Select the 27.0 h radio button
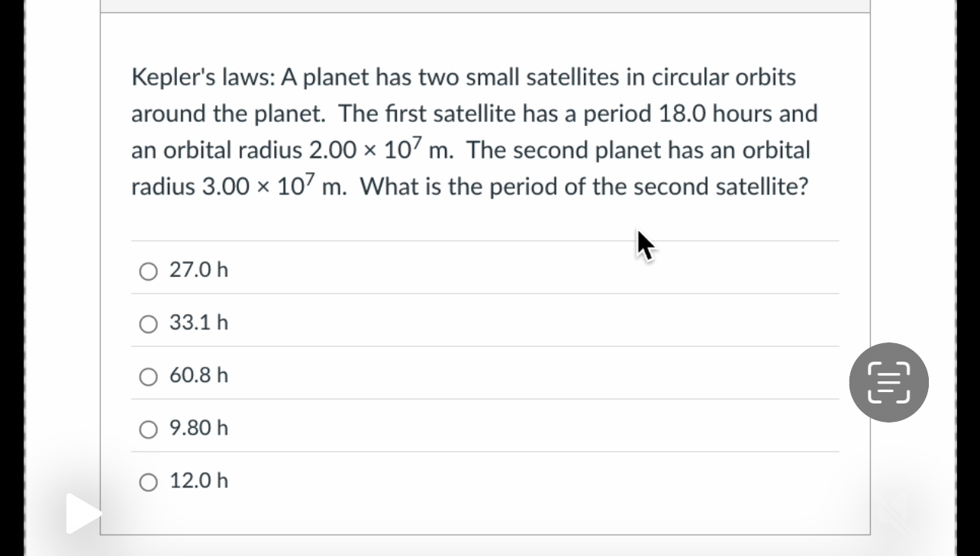 pos(148,271)
